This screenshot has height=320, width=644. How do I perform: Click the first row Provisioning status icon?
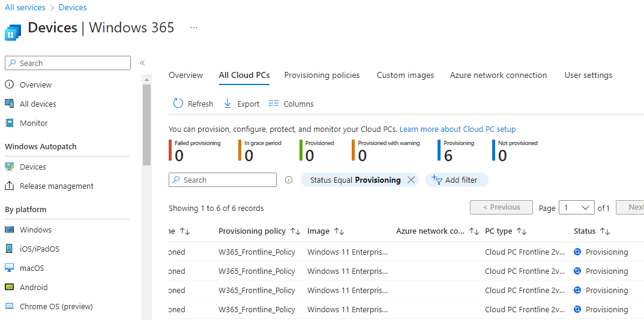(577, 252)
